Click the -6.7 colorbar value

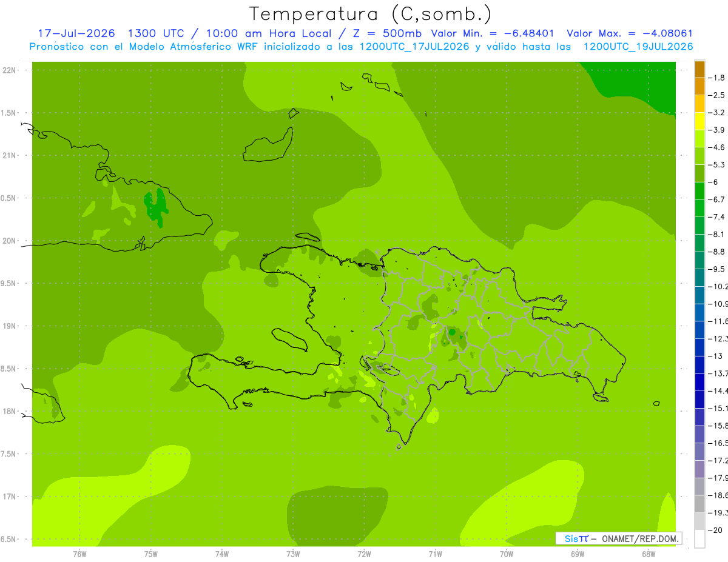coord(717,199)
